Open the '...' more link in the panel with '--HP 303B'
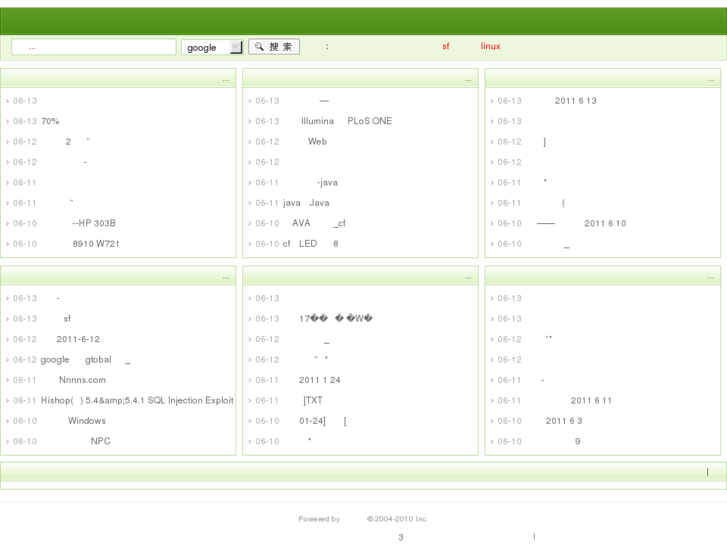This screenshot has width=727, height=545. click(x=226, y=81)
